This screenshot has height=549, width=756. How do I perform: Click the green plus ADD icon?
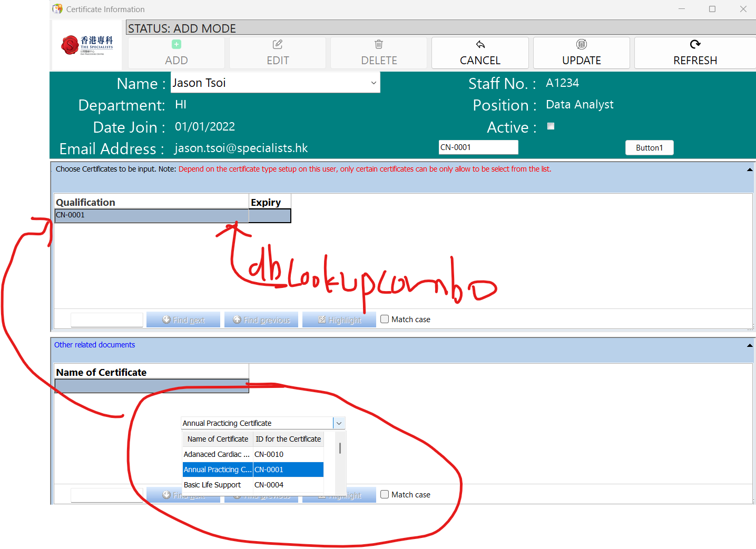(x=176, y=45)
